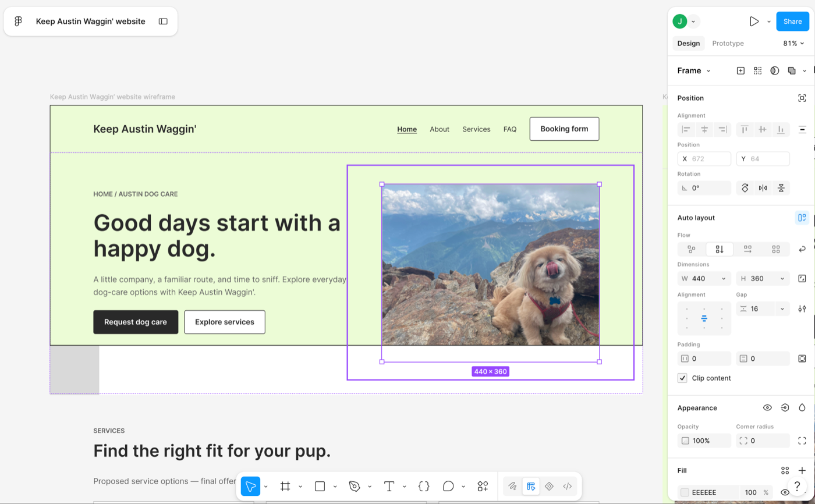The height and width of the screenshot is (504, 815).
Task: Select horizontal flow direction
Action: click(747, 249)
